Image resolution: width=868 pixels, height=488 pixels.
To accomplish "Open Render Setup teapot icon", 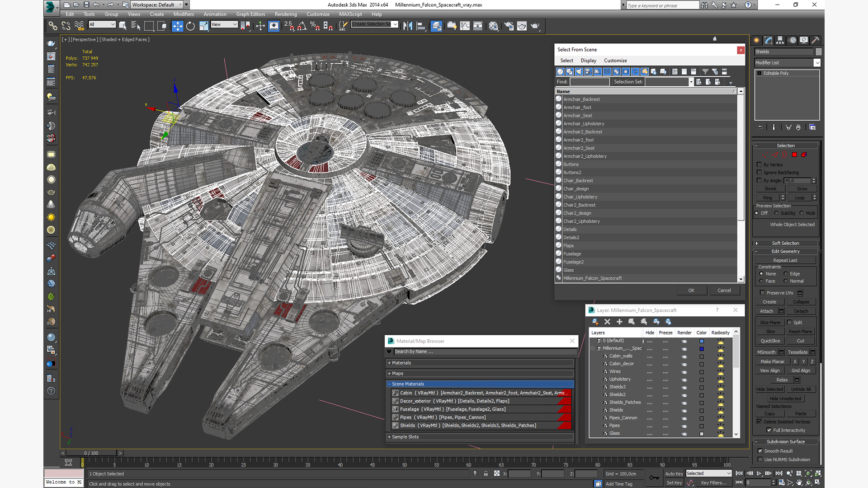I will pos(509,26).
